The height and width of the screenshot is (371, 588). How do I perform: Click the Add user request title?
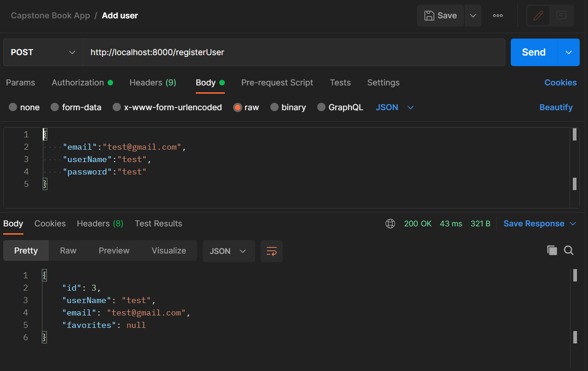coord(120,16)
